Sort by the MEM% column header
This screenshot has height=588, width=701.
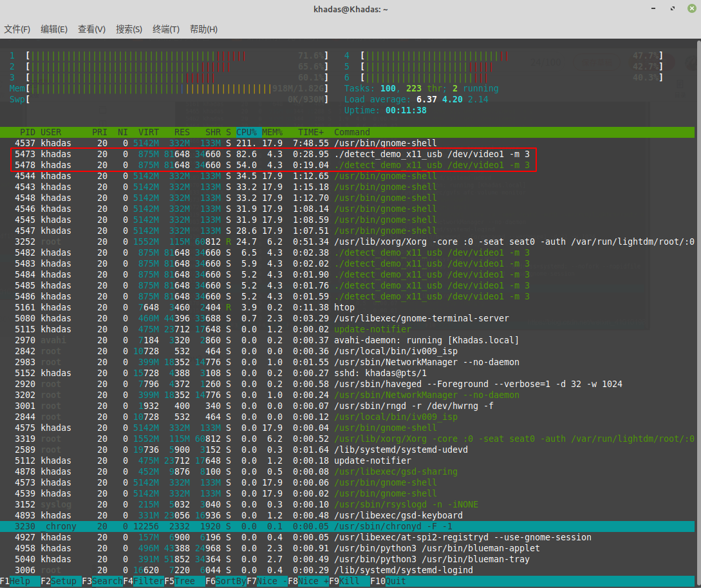(272, 133)
